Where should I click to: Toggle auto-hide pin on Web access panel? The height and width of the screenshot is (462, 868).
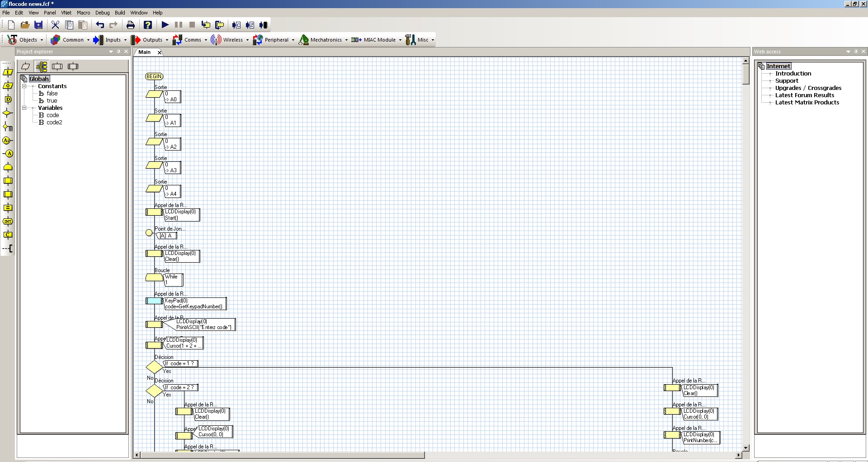[856, 52]
